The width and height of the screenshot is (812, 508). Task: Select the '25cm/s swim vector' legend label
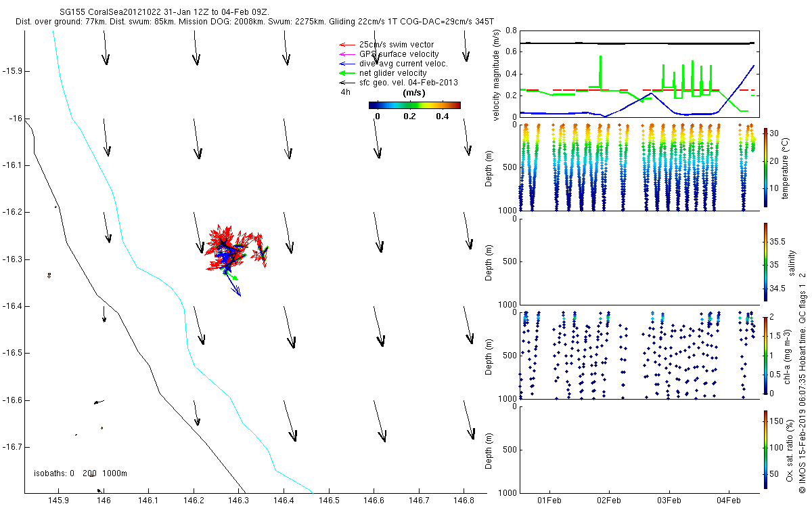[397, 45]
